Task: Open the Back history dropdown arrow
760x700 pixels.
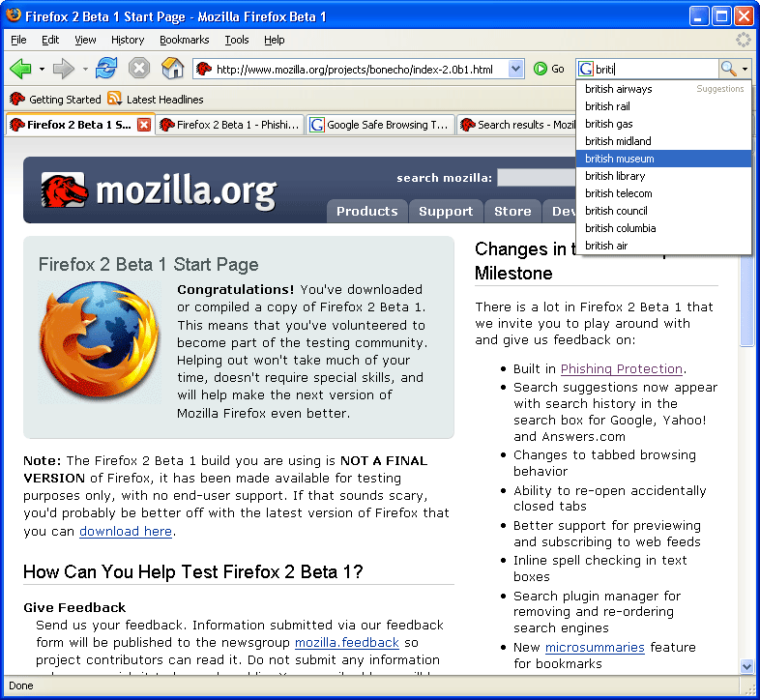Action: (43, 70)
